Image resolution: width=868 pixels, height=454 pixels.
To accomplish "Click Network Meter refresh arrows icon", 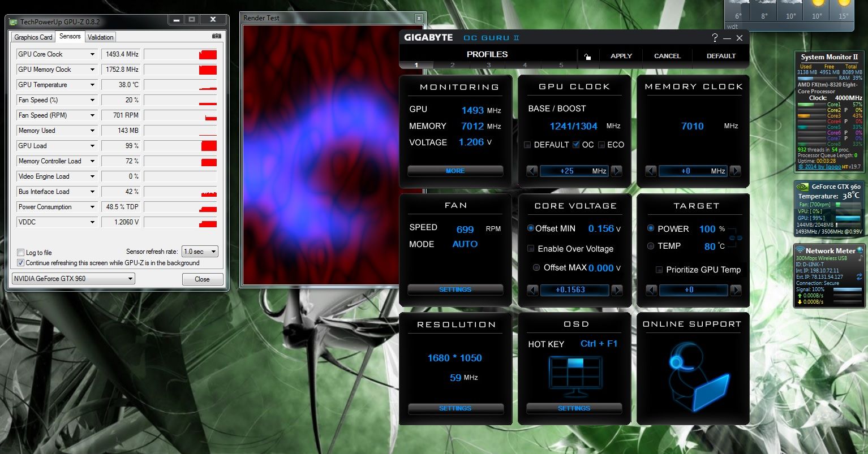I will [860, 276].
